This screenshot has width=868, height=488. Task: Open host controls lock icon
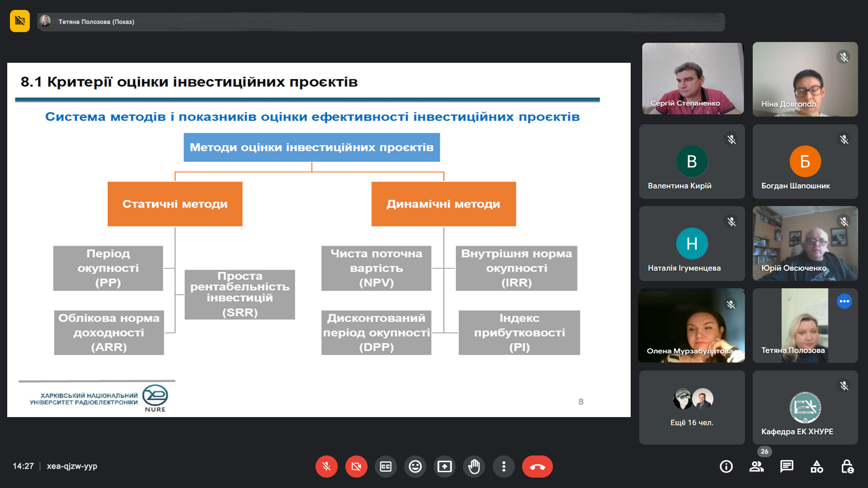coord(847,466)
